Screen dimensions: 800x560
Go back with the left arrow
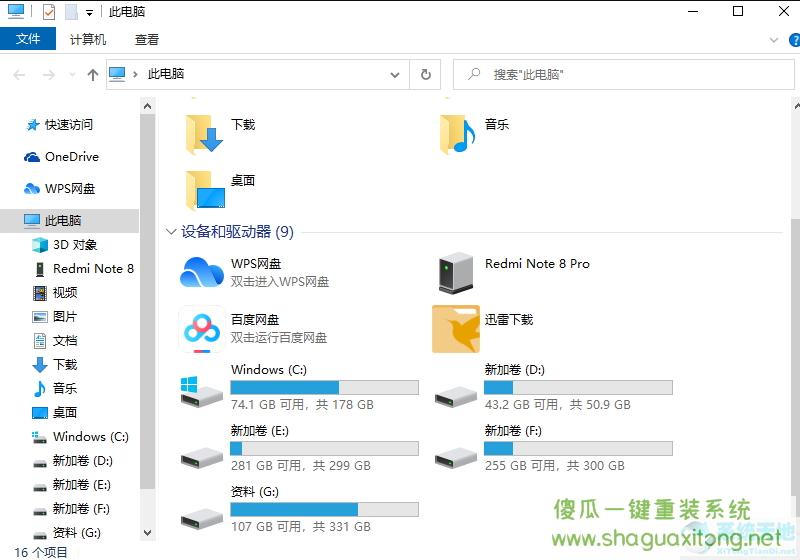(x=19, y=75)
